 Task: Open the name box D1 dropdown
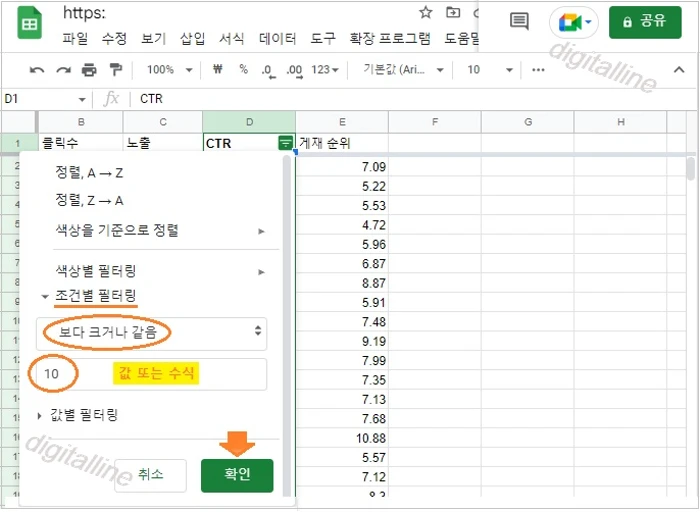82,99
